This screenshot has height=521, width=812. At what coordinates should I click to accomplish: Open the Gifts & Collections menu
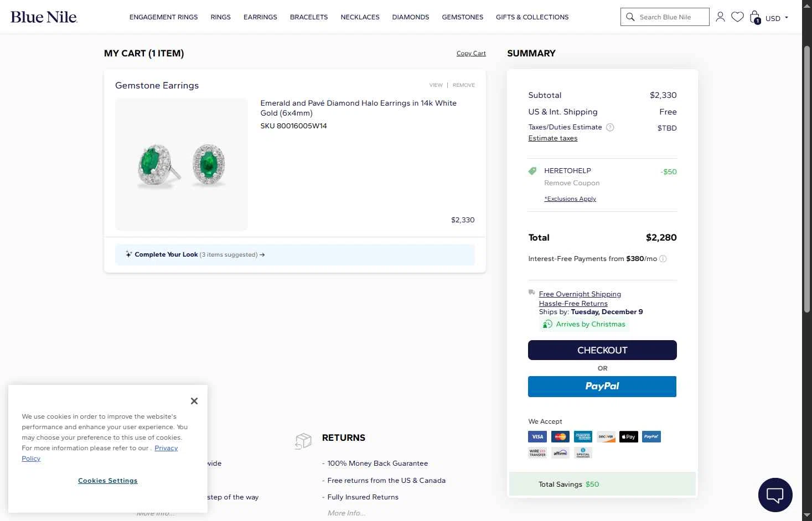click(x=532, y=17)
